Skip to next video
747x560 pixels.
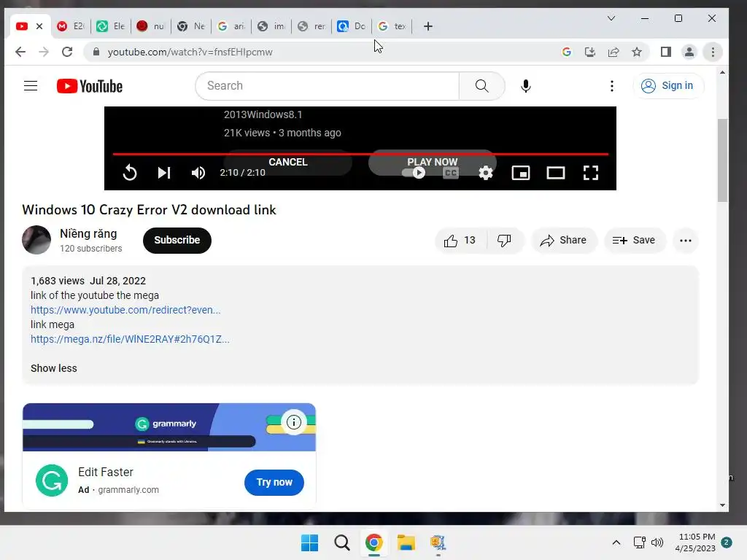(x=164, y=172)
